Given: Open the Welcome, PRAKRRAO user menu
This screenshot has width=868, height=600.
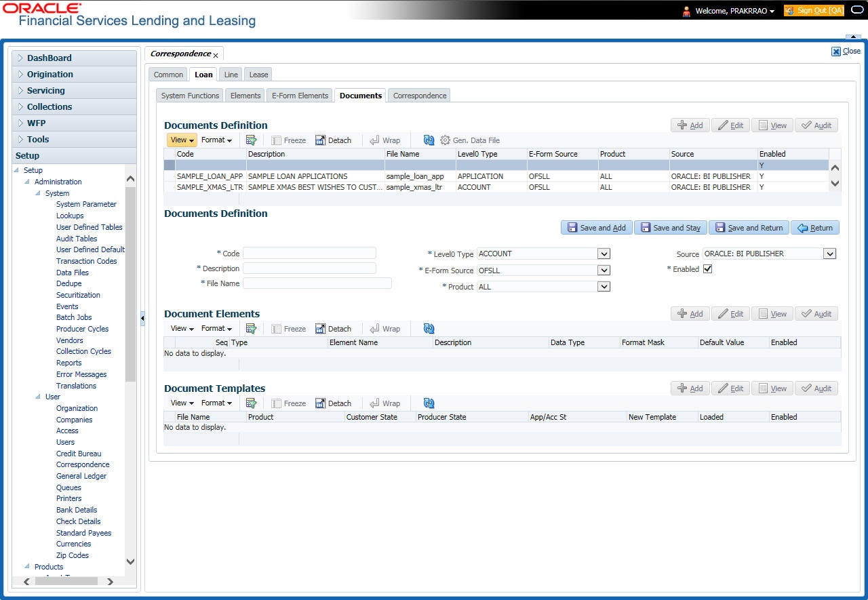Looking at the screenshot, I should (734, 11).
